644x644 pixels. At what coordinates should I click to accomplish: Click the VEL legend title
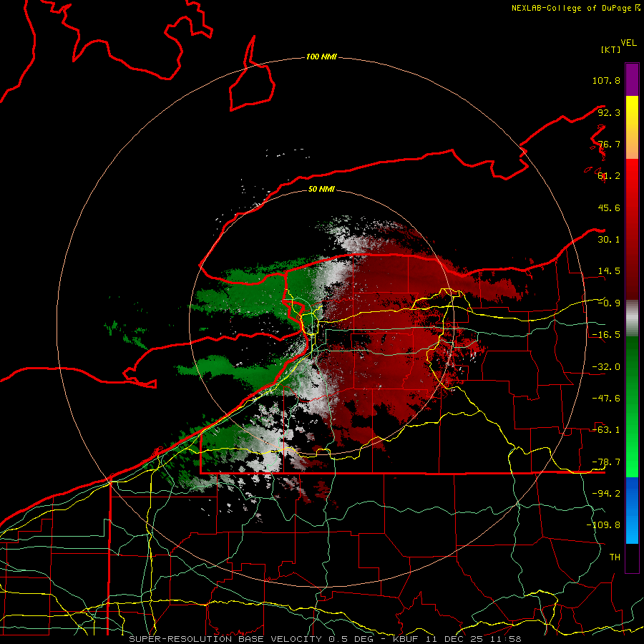coord(628,43)
